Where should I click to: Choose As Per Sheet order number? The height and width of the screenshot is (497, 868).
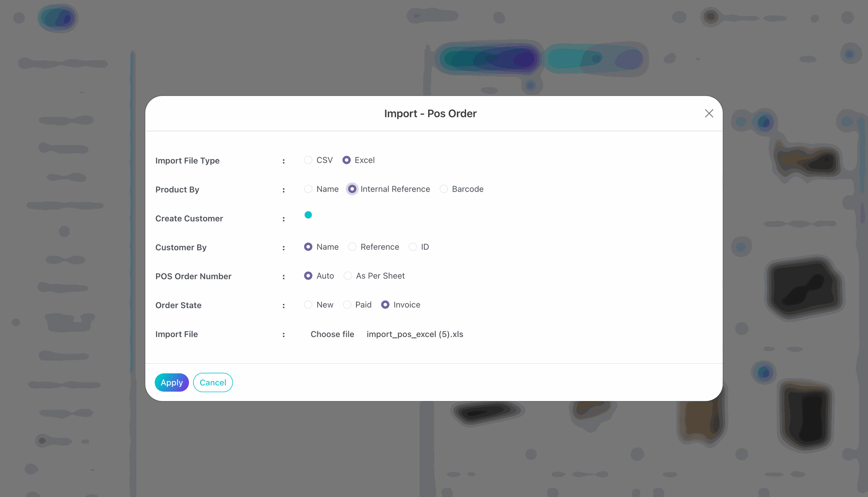point(347,276)
